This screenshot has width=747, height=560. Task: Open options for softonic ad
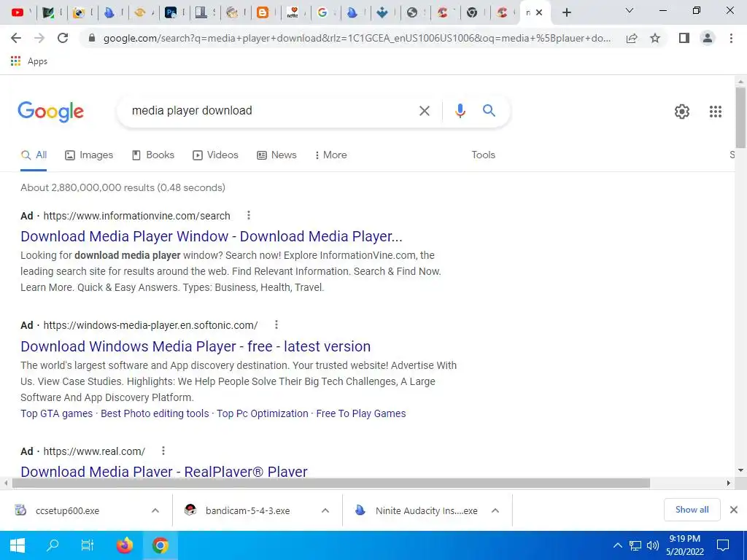click(x=276, y=324)
